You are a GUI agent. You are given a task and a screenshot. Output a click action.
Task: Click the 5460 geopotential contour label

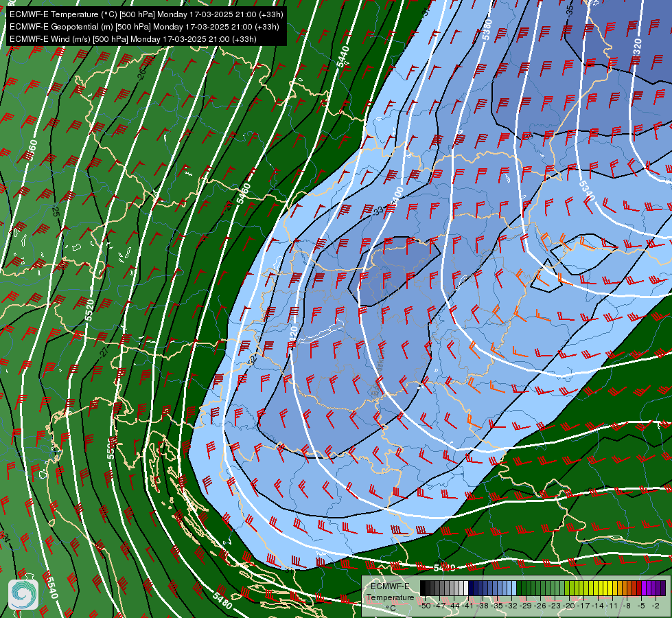point(244,194)
